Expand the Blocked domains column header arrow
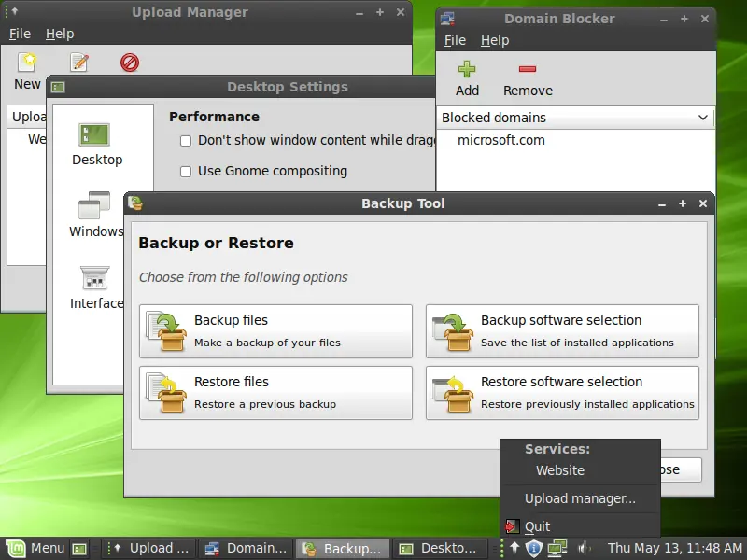The height and width of the screenshot is (560, 747). pos(703,118)
